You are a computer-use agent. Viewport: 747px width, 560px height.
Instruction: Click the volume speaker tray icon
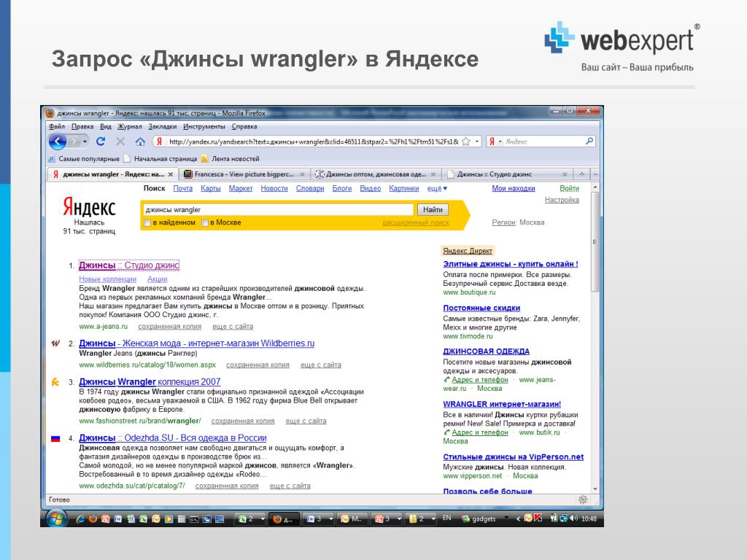tap(573, 518)
